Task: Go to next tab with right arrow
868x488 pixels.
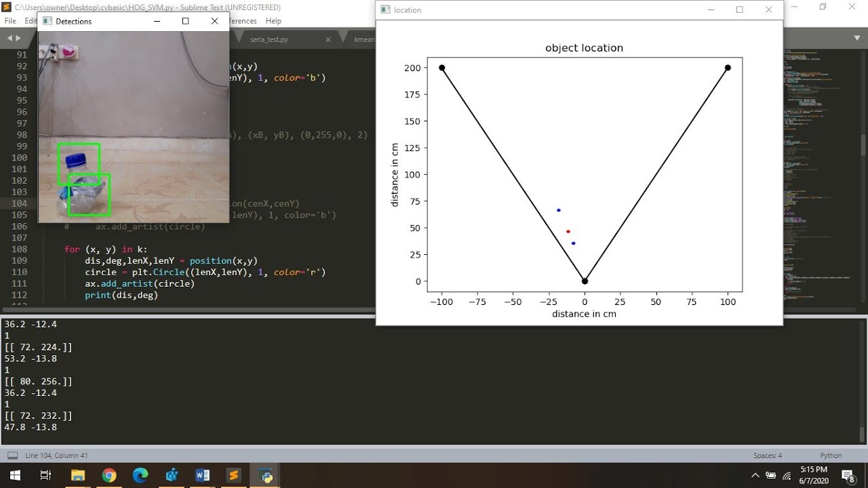Action: click(18, 39)
